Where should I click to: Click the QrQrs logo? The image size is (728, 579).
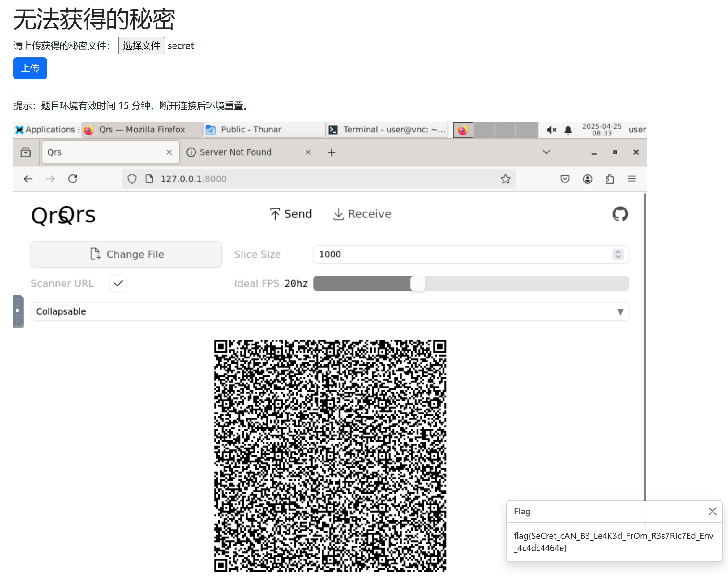coord(63,215)
